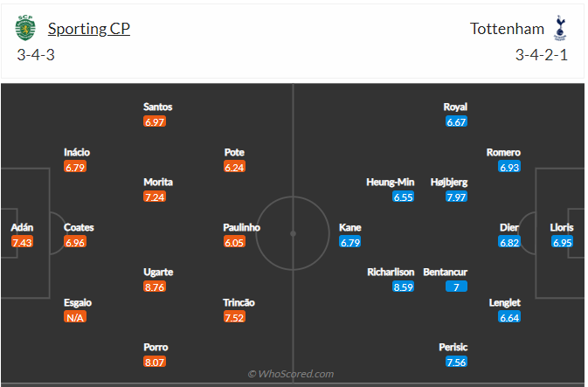
Task: Click player name Heung-Min
Action: (x=391, y=183)
